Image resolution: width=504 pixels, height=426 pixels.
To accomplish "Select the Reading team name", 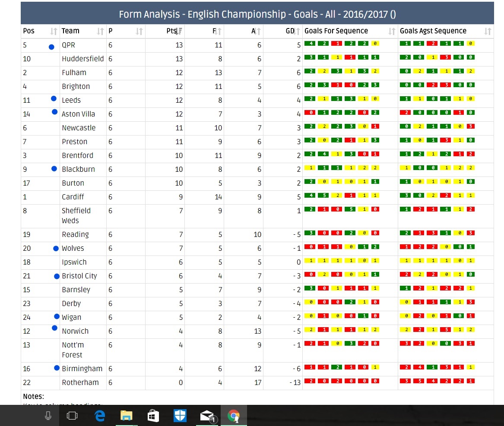I will click(75, 234).
